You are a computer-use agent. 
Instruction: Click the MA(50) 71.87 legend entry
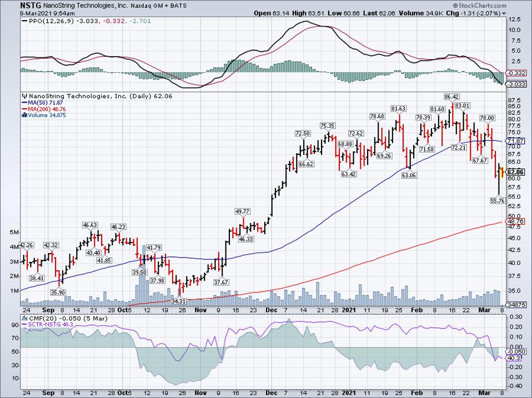pos(46,103)
